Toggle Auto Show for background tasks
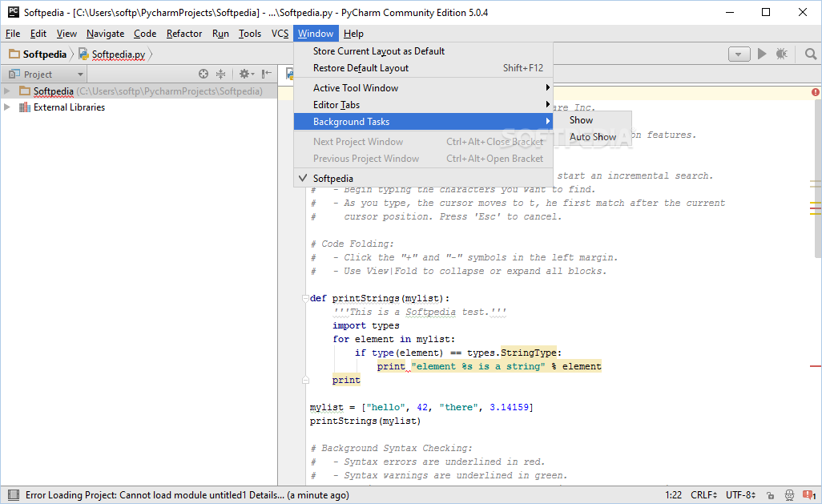 point(593,137)
